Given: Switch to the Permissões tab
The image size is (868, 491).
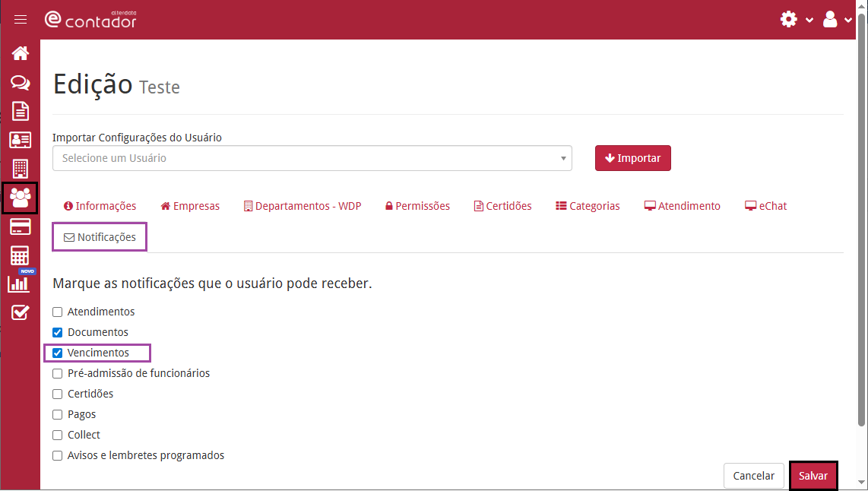Looking at the screenshot, I should (x=417, y=206).
